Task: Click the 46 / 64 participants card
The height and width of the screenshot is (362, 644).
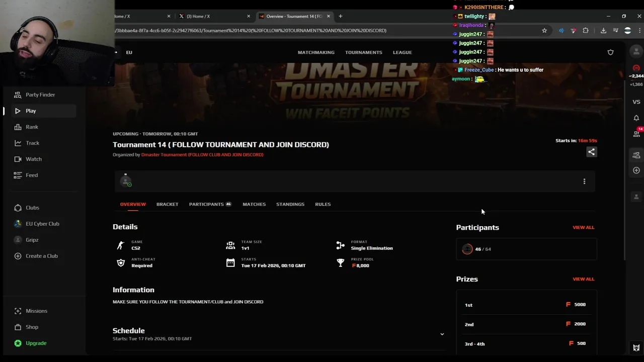Action: point(526,249)
